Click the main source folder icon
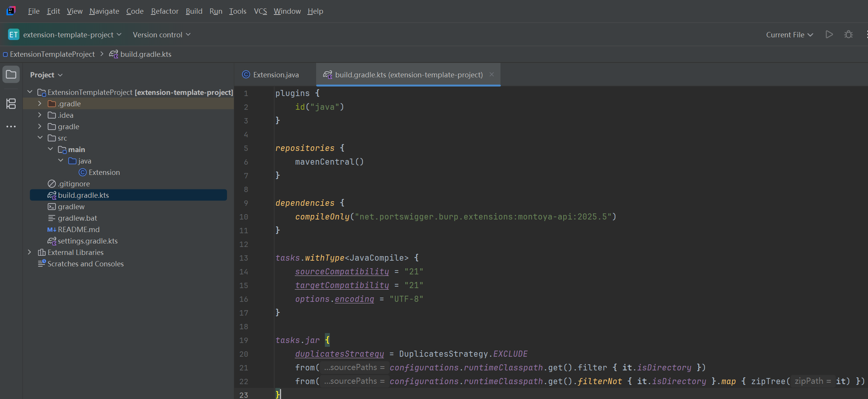This screenshot has height=399, width=868. click(62, 149)
